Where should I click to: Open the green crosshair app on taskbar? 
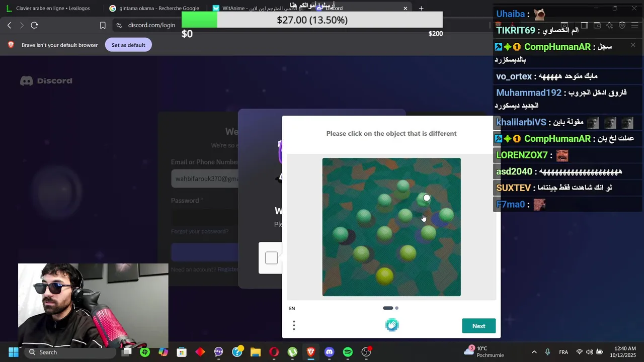tap(145, 352)
